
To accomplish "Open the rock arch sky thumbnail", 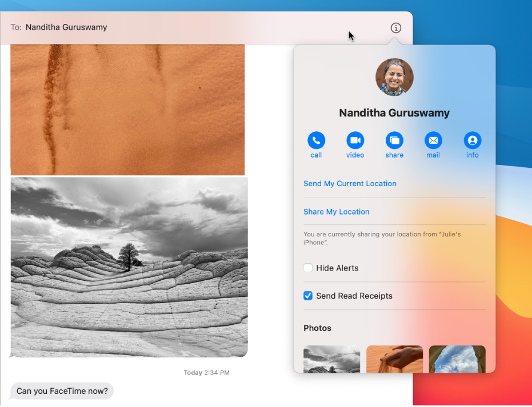I will point(457,359).
